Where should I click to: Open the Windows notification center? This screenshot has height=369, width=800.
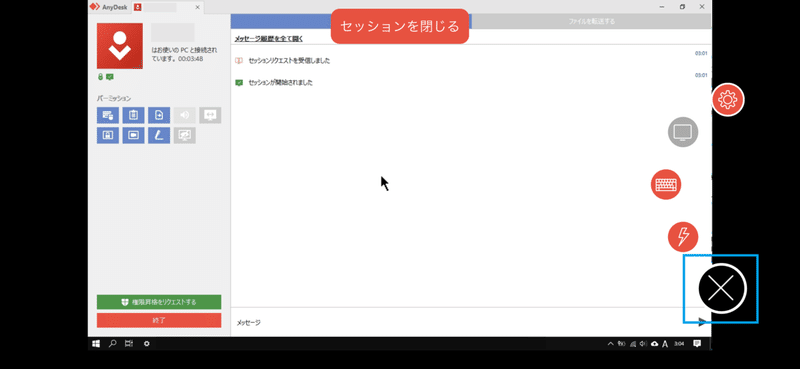coord(697,344)
